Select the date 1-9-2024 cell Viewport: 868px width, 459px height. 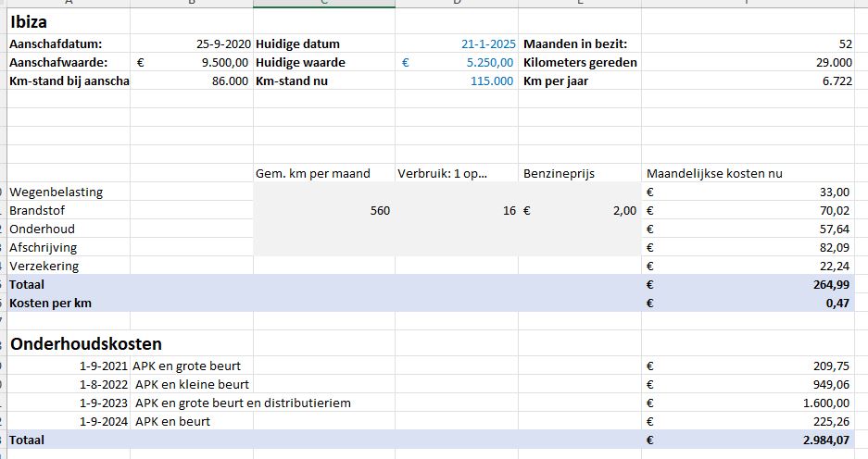pyautogui.click(x=69, y=421)
